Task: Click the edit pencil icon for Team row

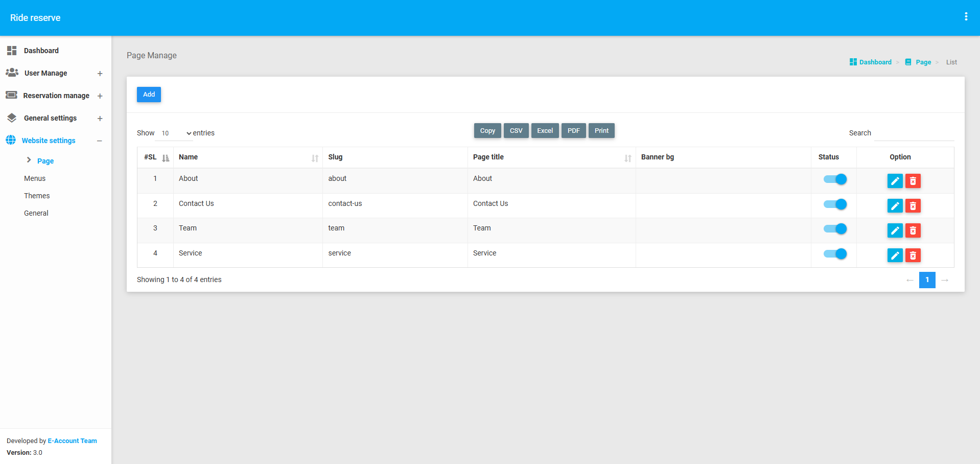Action: [x=895, y=231]
